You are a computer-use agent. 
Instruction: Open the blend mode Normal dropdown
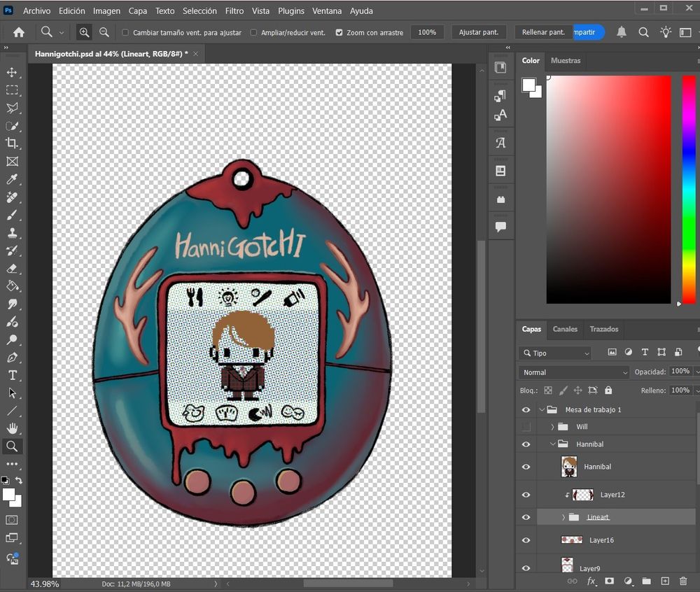[574, 372]
